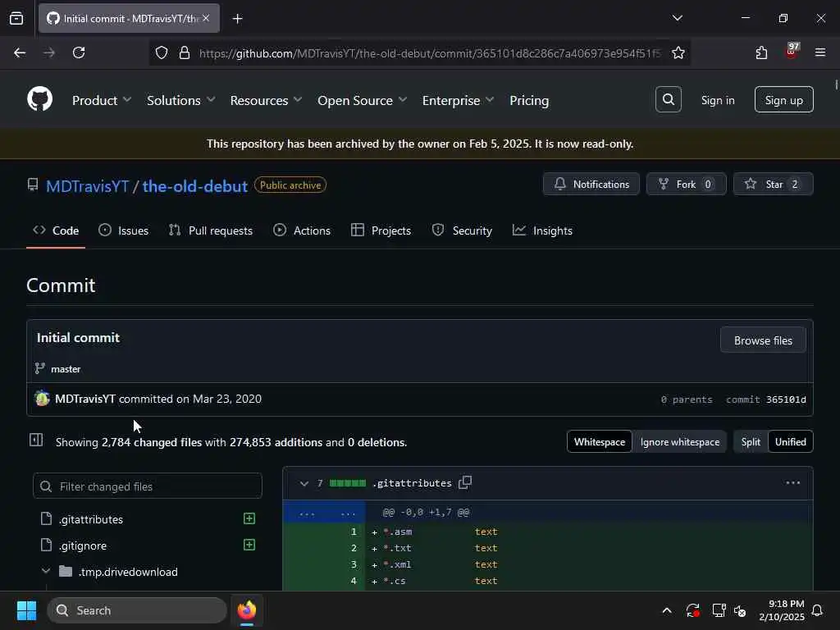This screenshot has height=630, width=840.
Task: Open the notification bell in system tray
Action: tap(817, 610)
